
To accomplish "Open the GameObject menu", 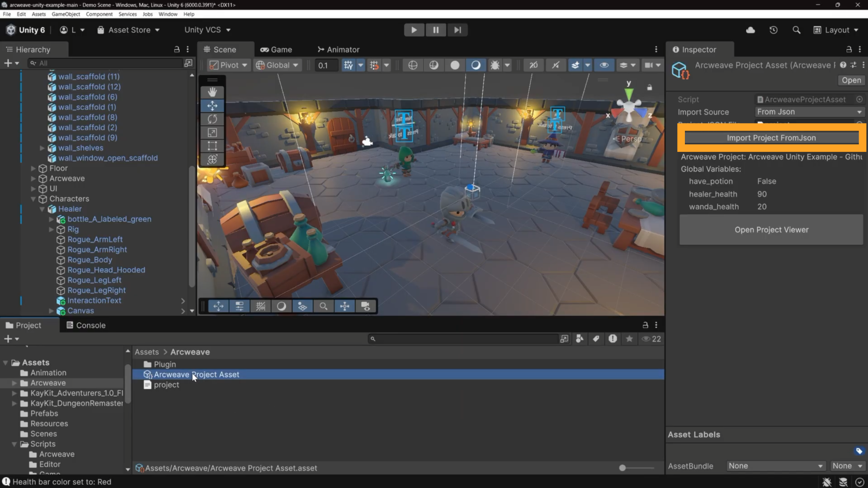I will click(x=66, y=14).
